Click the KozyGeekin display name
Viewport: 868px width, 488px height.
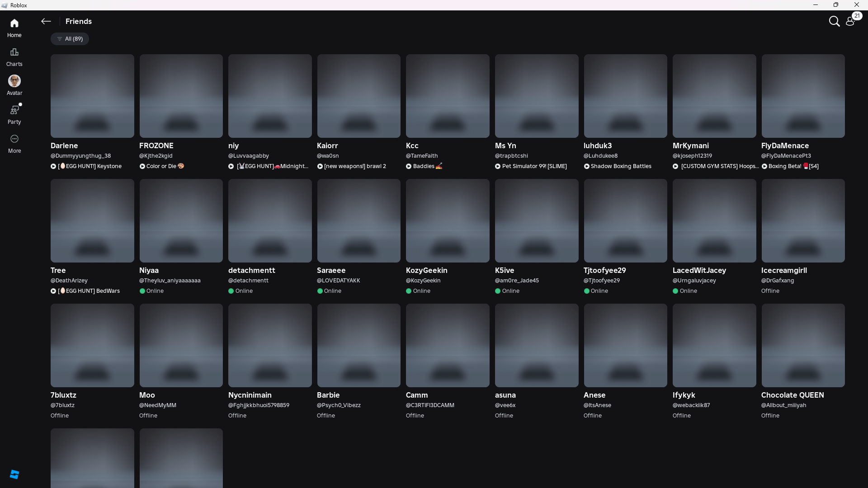point(426,270)
